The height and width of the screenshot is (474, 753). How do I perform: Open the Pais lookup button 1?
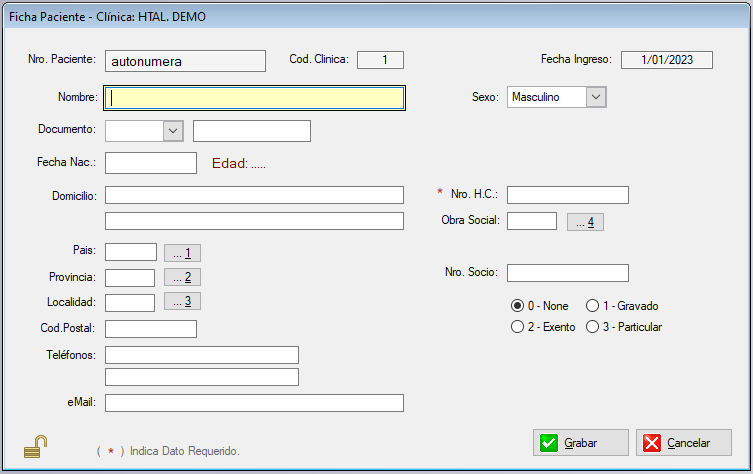182,253
